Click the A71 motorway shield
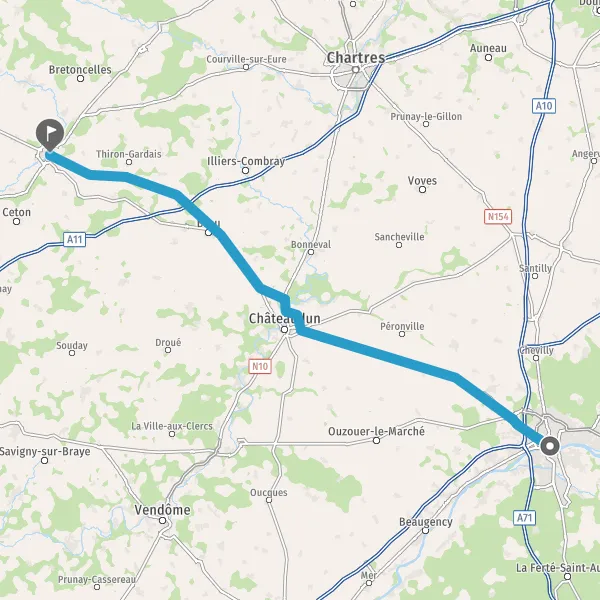Screen dimensions: 600x600 524,518
